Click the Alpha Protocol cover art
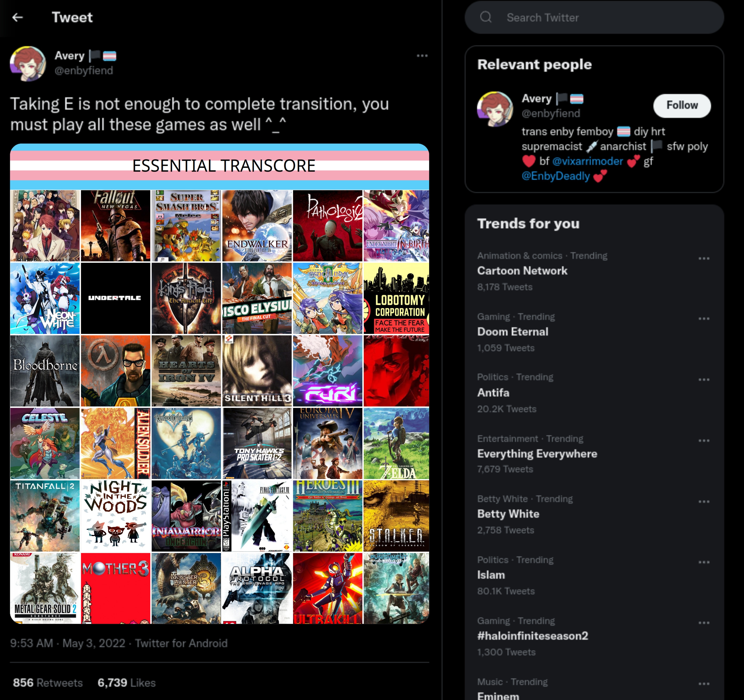Image resolution: width=744 pixels, height=700 pixels. (257, 588)
